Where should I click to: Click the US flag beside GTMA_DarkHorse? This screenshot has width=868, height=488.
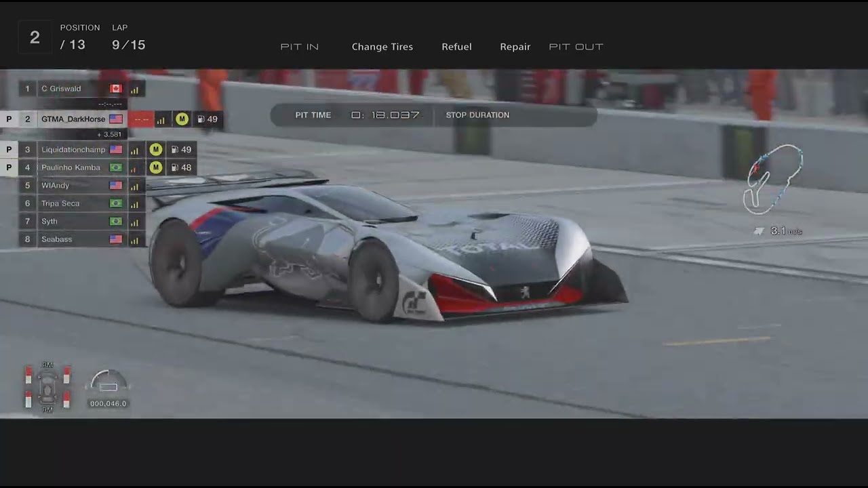(116, 119)
